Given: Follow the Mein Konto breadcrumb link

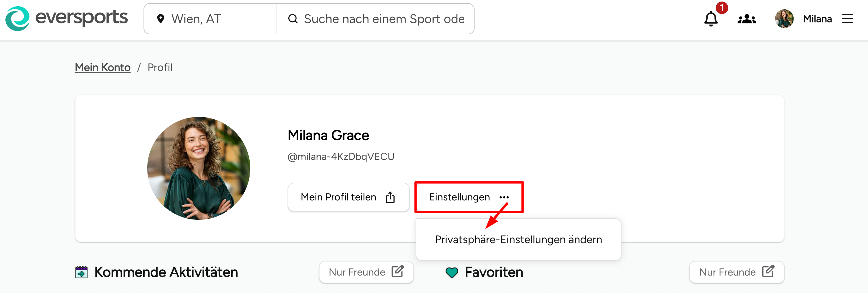Looking at the screenshot, I should [102, 67].
